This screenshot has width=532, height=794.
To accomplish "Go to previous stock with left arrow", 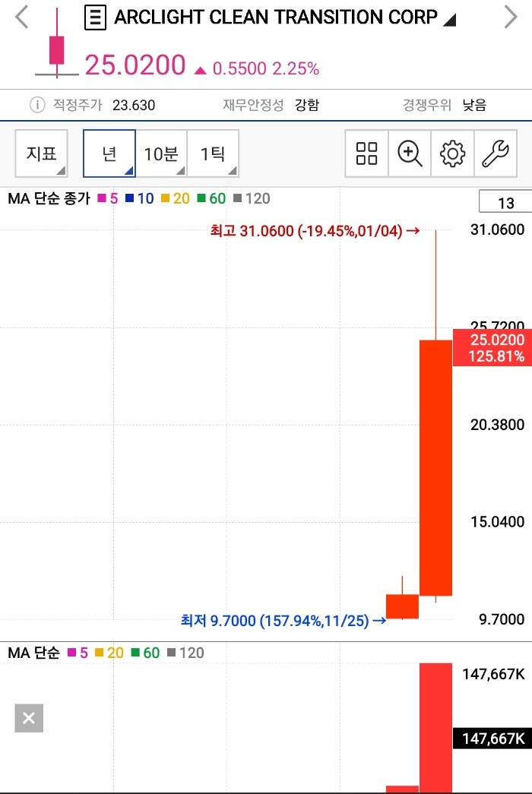I will point(22,17).
